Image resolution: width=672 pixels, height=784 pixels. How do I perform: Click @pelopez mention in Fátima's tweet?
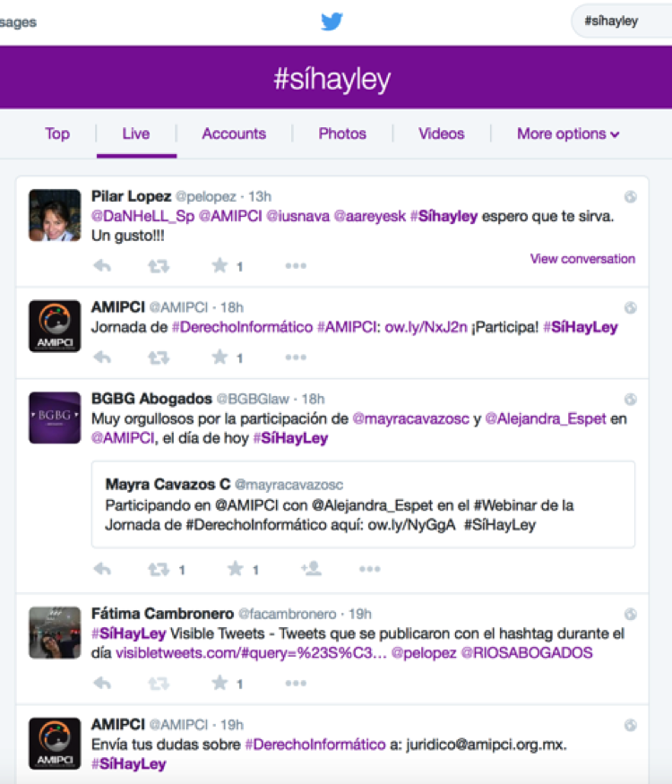424,653
